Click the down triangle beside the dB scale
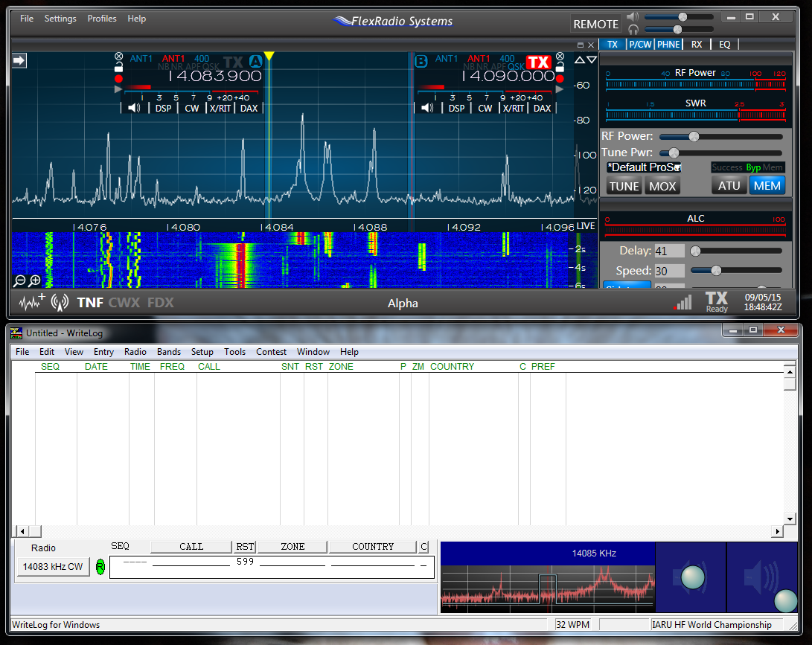This screenshot has width=812, height=645. click(592, 60)
